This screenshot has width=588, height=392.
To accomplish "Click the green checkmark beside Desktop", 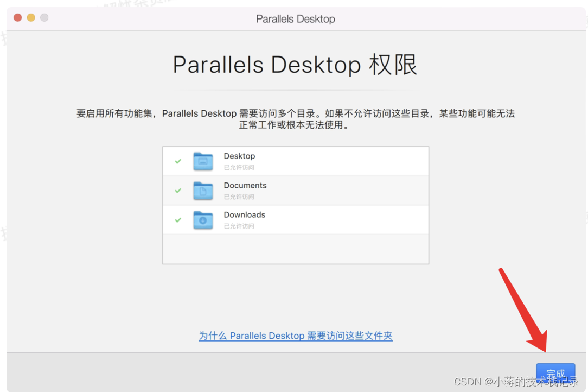I will [x=178, y=161].
